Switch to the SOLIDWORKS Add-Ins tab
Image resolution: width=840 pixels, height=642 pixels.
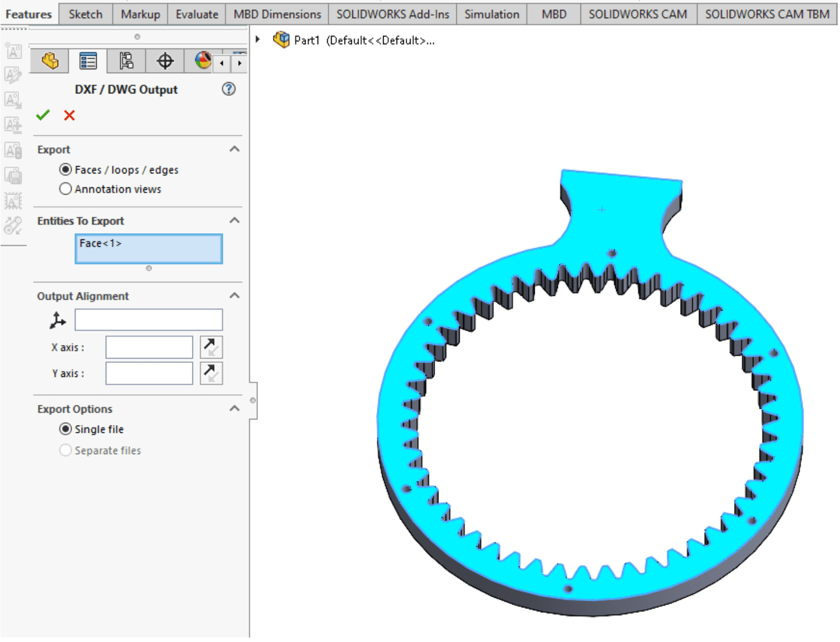pos(393,14)
